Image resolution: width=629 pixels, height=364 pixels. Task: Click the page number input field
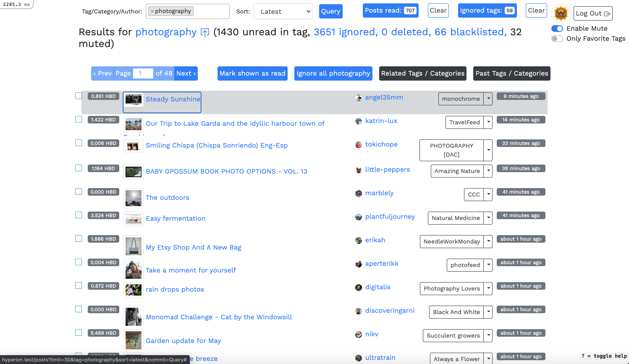(143, 73)
